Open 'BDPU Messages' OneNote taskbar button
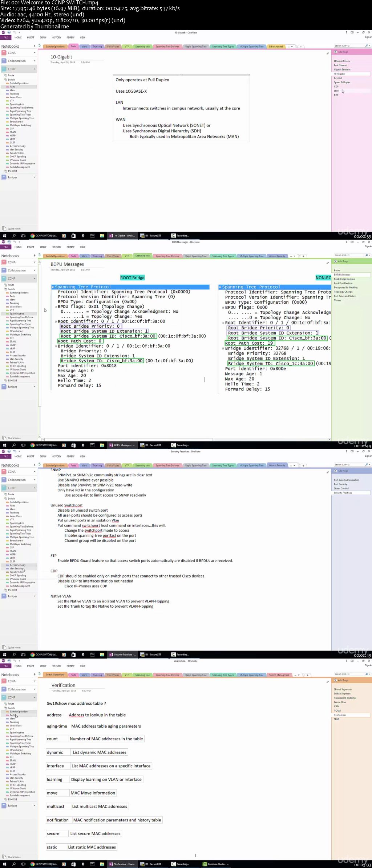This screenshot has height=868, width=372. click(122, 445)
